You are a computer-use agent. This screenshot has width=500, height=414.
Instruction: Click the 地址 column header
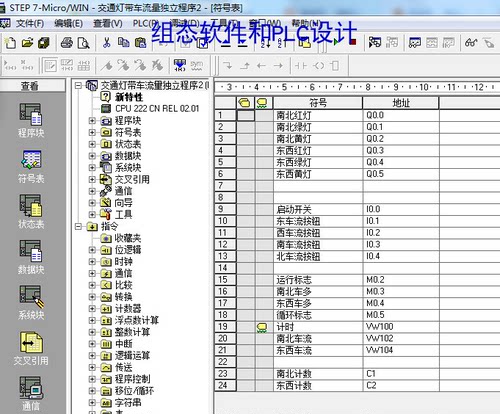tap(401, 103)
